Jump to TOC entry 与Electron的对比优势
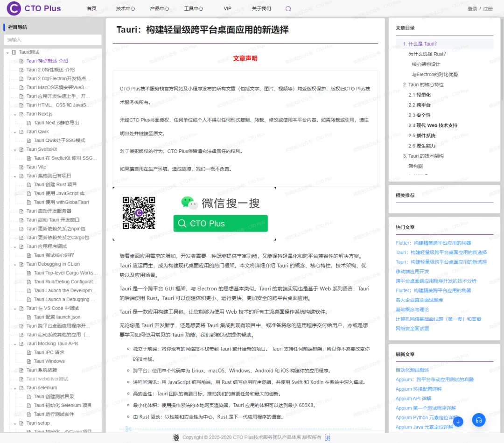The height and width of the screenshot is (443, 504). (x=434, y=75)
